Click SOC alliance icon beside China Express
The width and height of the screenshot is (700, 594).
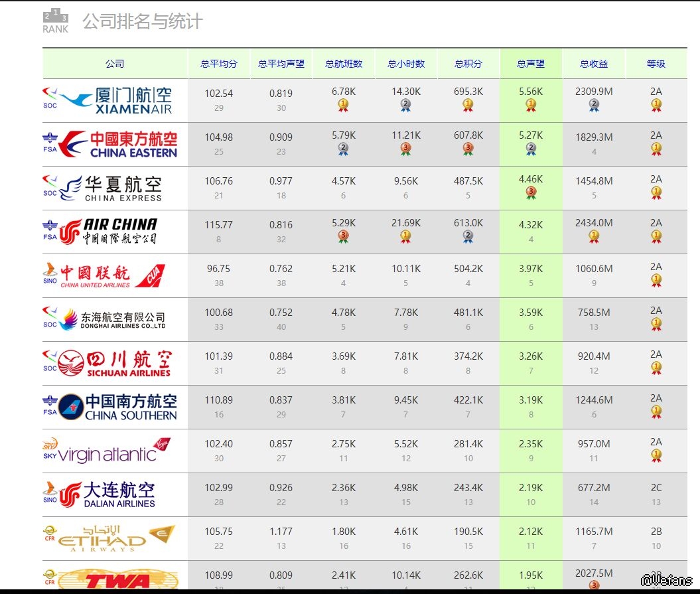point(50,186)
